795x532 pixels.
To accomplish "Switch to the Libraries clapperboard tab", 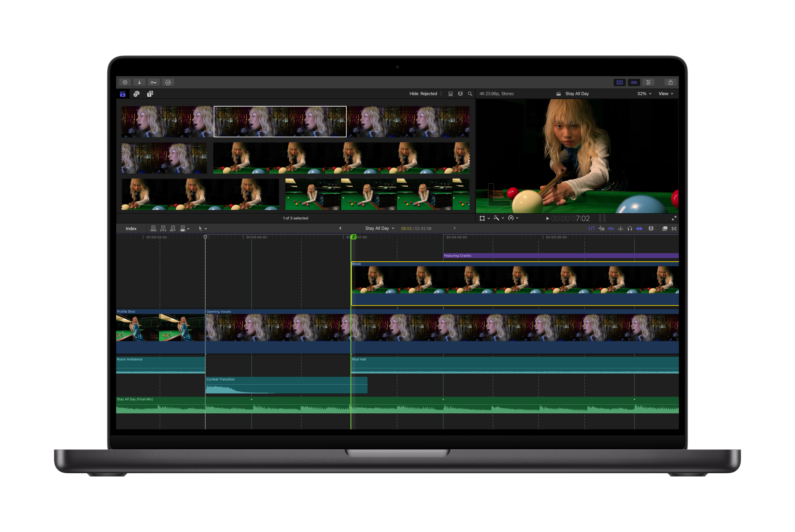I will pyautogui.click(x=123, y=94).
